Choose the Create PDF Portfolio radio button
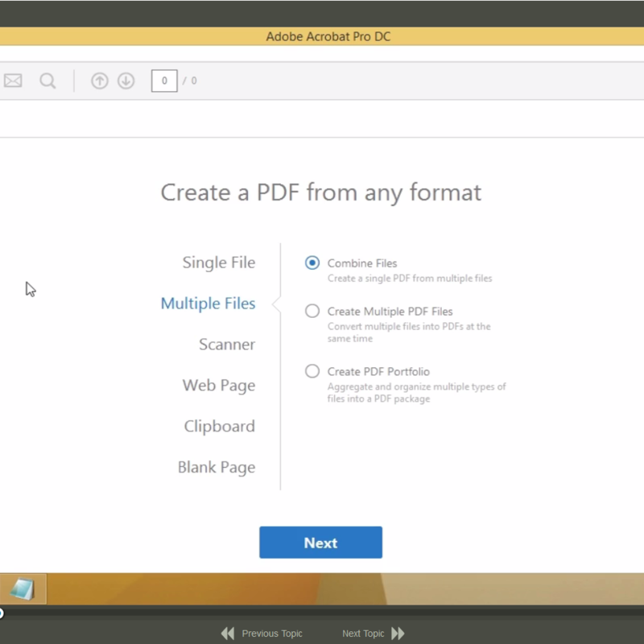644x644 pixels. click(312, 372)
